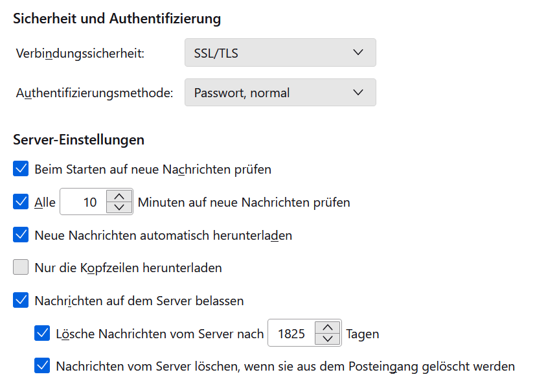Uncheck Beim Starten auf neue Nachrichten prüfen
This screenshot has height=392, width=535.
[x=21, y=169]
